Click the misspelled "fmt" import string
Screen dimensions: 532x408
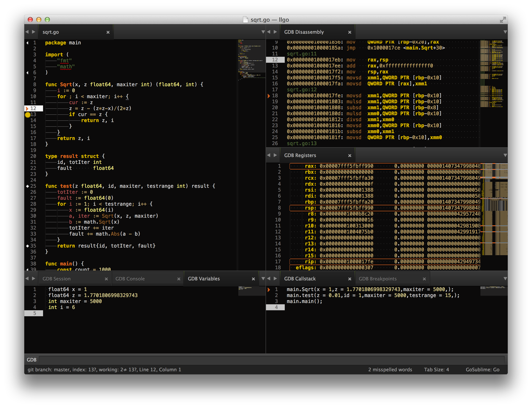[x=65, y=61]
